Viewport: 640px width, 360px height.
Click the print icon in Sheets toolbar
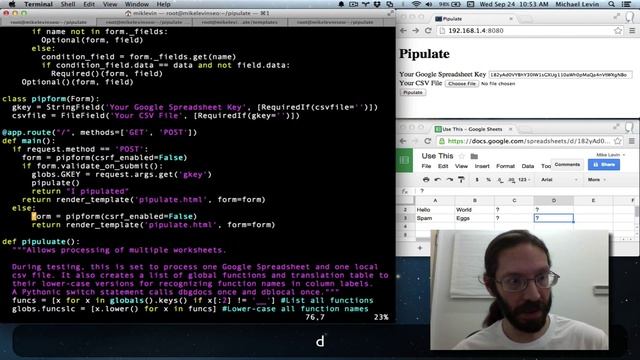(x=426, y=180)
